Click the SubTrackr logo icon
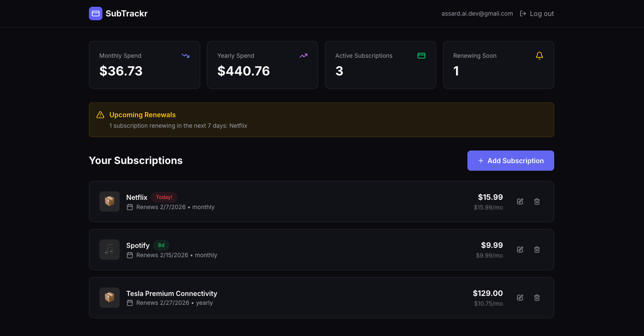The image size is (644, 336). pos(96,13)
